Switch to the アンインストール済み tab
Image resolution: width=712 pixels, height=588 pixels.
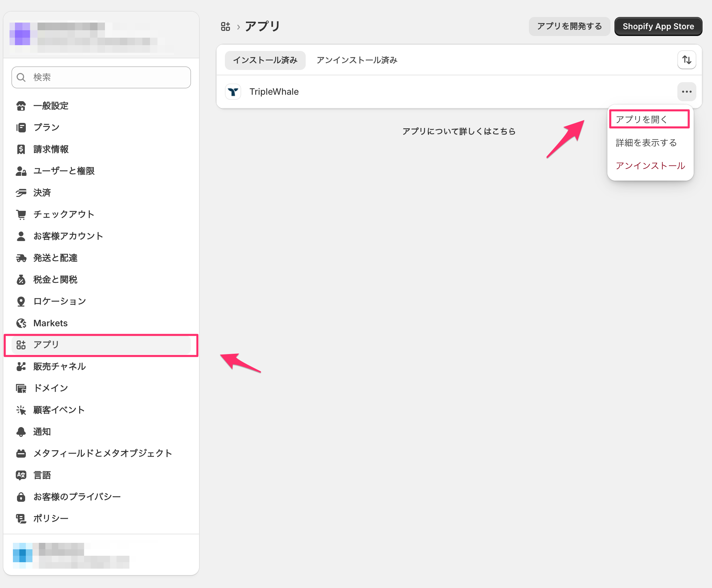tap(357, 60)
